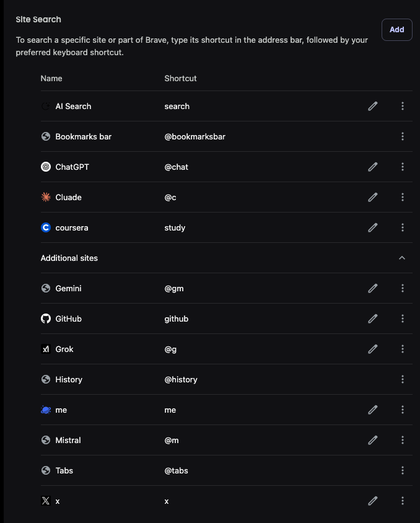Edit the Gemini shortcut using the pencil
Viewport: 420px width, 523px height.
click(372, 288)
